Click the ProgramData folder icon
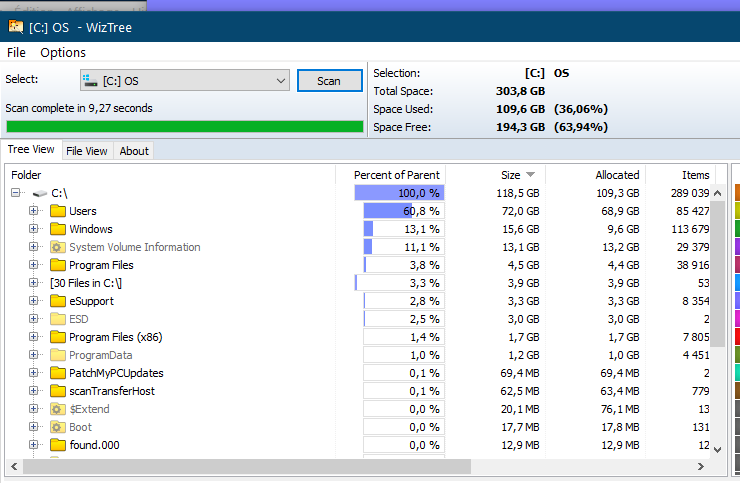Viewport: 740px width, 483px height. [x=58, y=355]
